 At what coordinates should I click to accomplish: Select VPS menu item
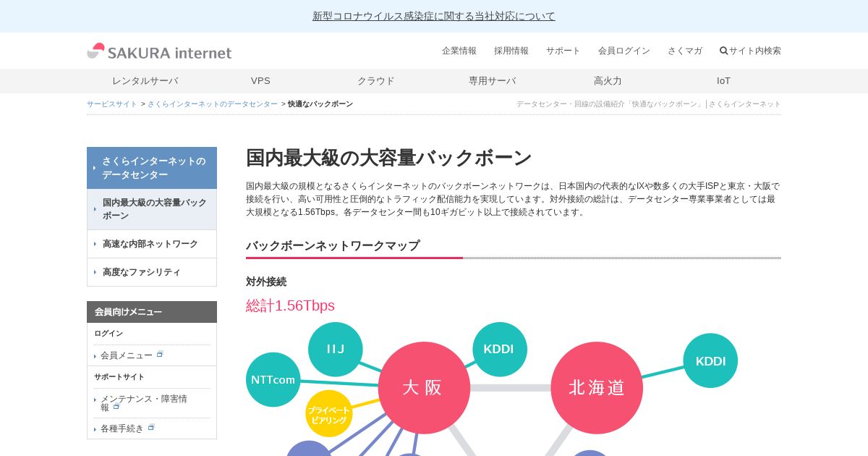(260, 81)
